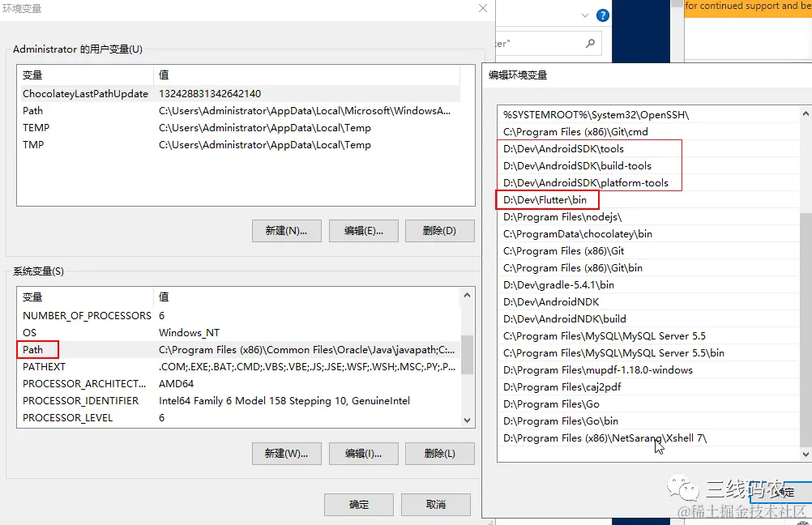Viewport: 812px width, 525px height.
Task: Select NUMBER_OF_PROCESSORS system variable
Action: tap(238, 316)
